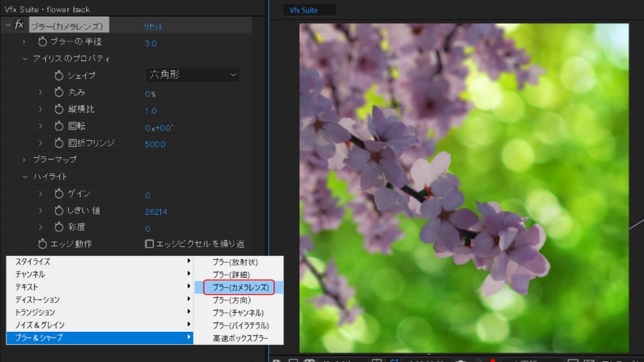Screen dimensions: 644x362
Task: Click the 彩度 value 0
Action: click(147, 229)
